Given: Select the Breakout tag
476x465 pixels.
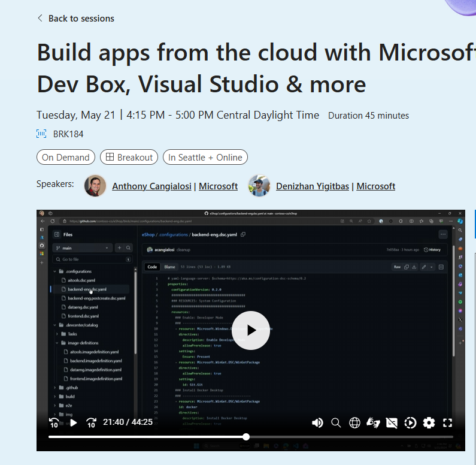Looking at the screenshot, I should (x=129, y=158).
